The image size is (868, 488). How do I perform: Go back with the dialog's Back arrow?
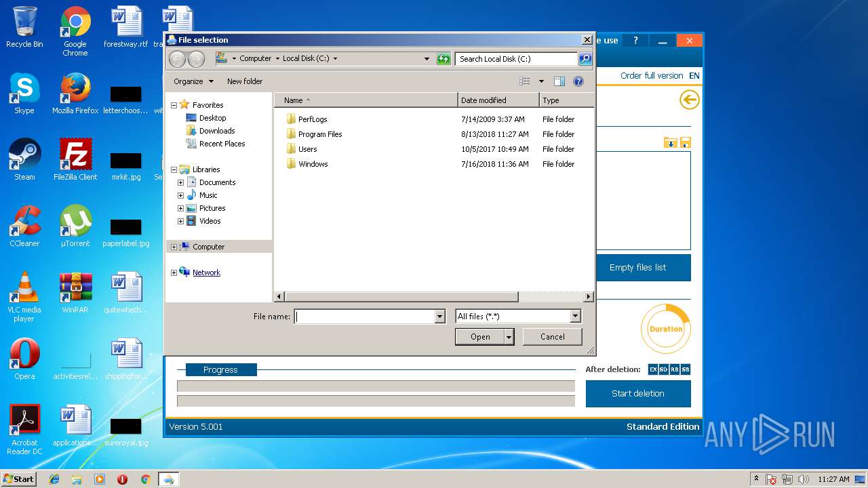pos(177,59)
